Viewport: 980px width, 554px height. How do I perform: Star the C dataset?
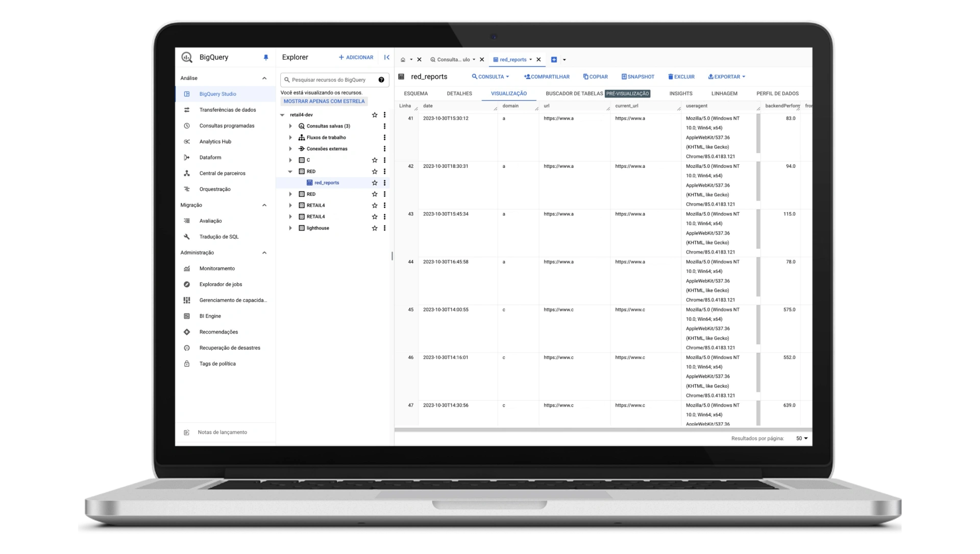coord(375,160)
